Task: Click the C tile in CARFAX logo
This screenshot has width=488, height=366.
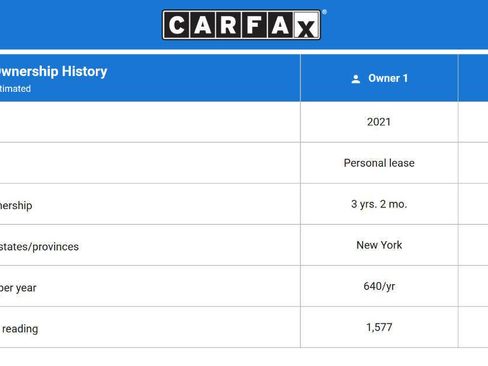Action: (x=176, y=25)
